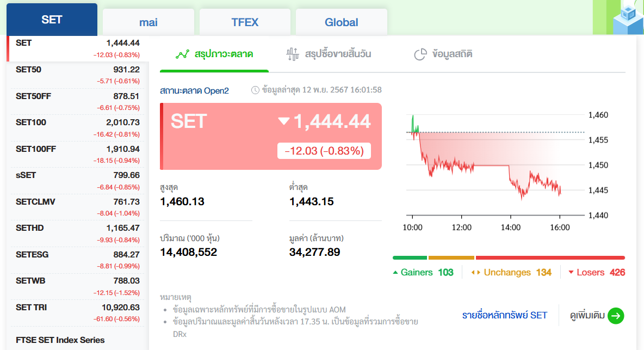This screenshot has height=350, width=644.
Task: Click the 1,460 price axis label
Action: coord(598,115)
